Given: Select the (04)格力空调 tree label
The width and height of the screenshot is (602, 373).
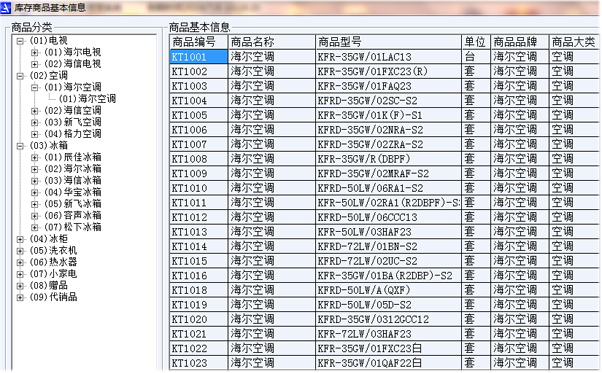Looking at the screenshot, I should click(73, 134).
